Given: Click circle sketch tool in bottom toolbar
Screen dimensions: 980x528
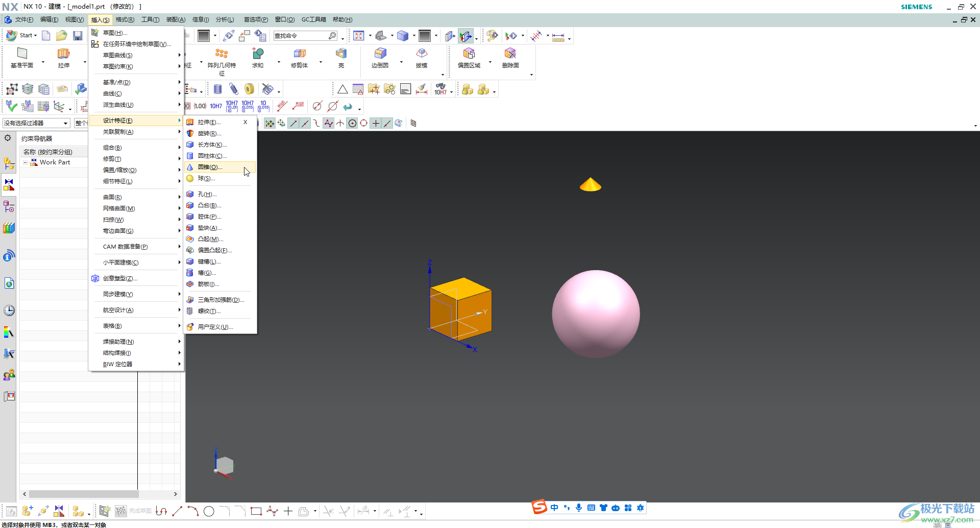Looking at the screenshot, I should [x=209, y=511].
